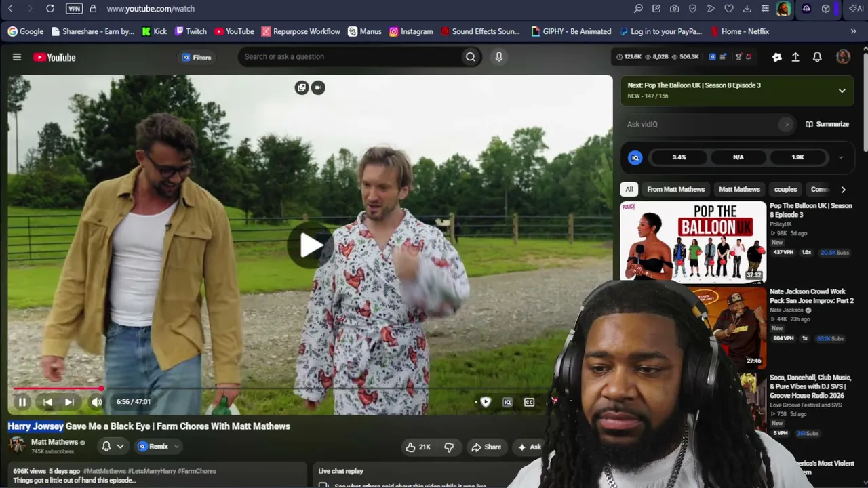Take a snapshot with the camera icon
The image size is (868, 488).
[674, 9]
